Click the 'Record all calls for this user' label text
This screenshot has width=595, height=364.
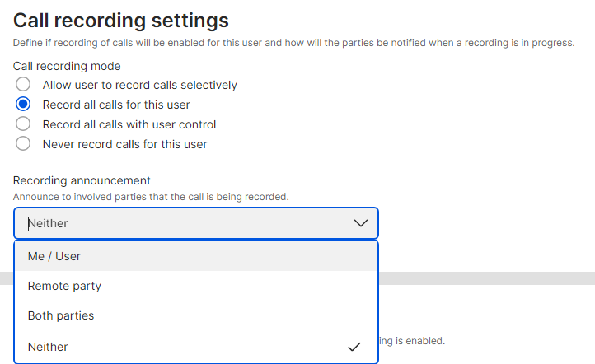click(x=116, y=105)
